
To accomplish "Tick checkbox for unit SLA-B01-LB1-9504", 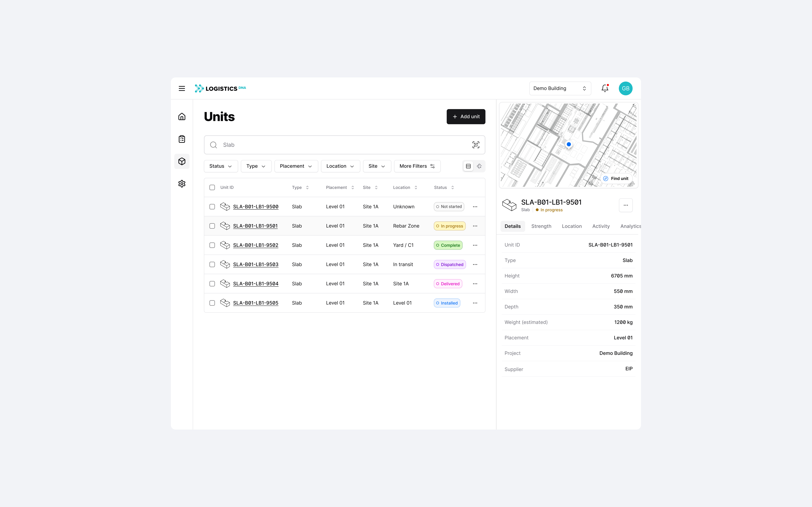I will pos(212,284).
